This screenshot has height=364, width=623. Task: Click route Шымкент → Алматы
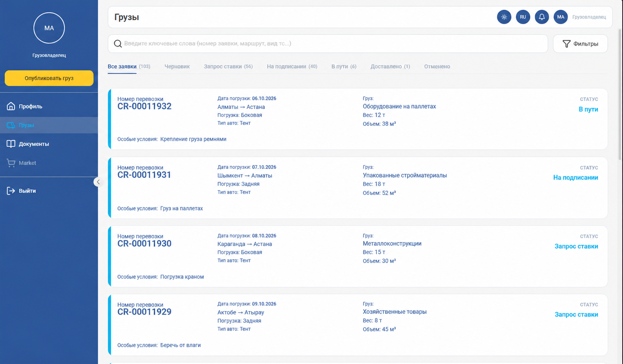(245, 176)
